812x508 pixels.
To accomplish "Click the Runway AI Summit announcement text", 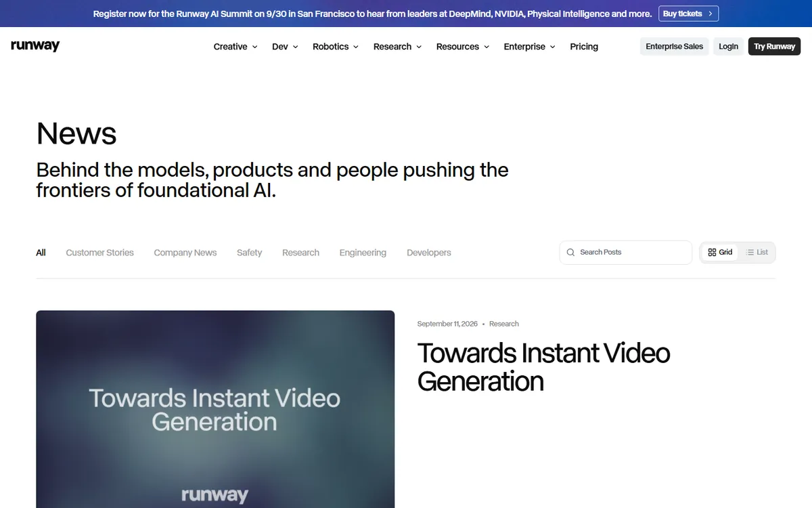I will point(372,14).
